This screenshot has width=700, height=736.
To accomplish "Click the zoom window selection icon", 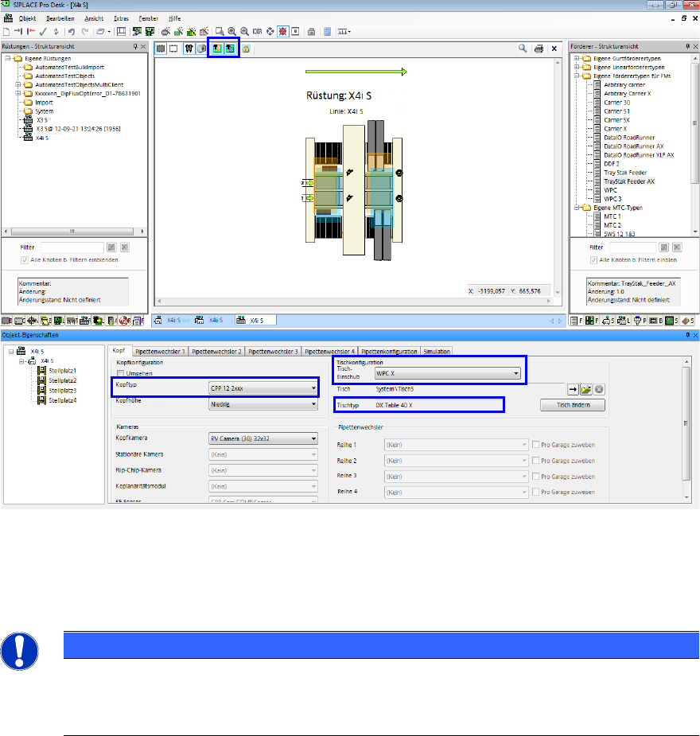I will click(219, 32).
